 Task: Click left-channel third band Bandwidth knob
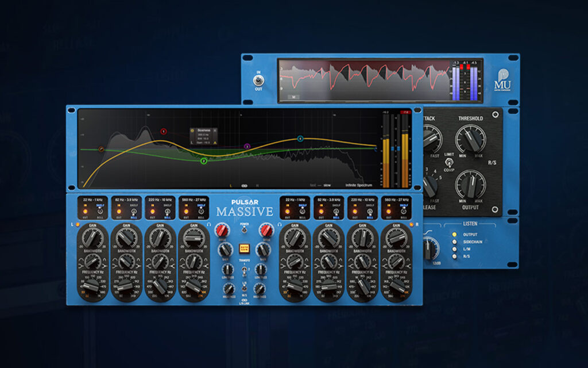[x=160, y=262]
